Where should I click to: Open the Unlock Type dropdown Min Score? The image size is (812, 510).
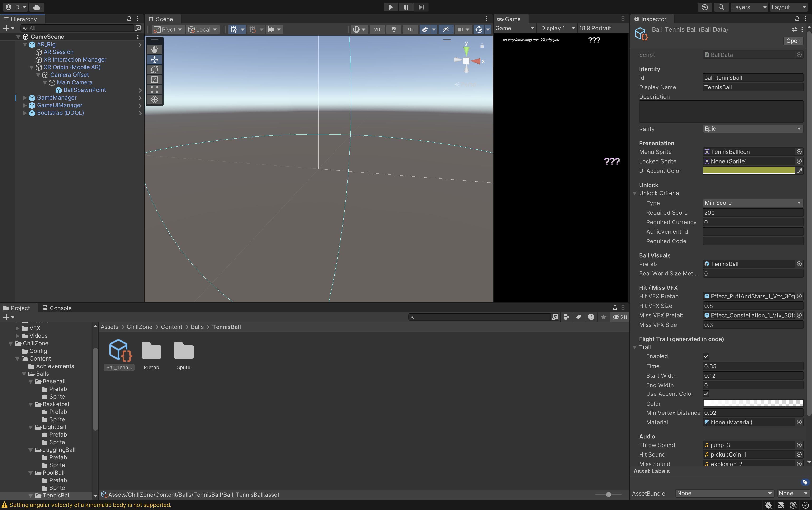753,203
